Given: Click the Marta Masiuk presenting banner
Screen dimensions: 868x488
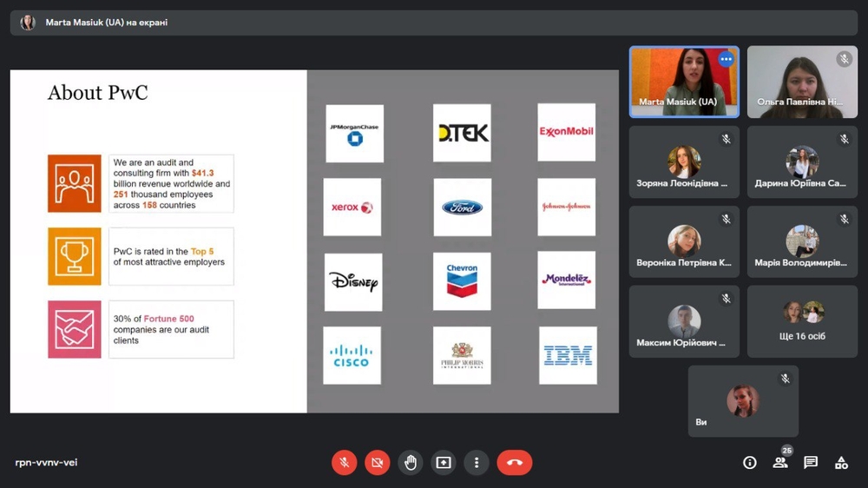Looking at the screenshot, I should pyautogui.click(x=95, y=23).
